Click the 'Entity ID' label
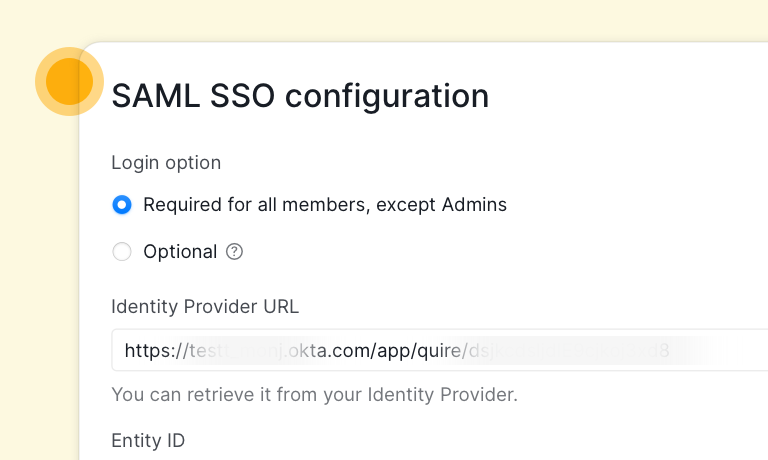The width and height of the screenshot is (768, 460). pos(148,440)
